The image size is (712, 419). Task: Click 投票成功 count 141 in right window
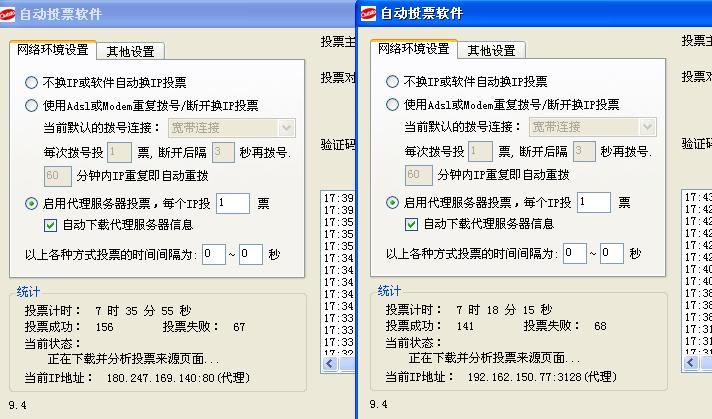(465, 326)
